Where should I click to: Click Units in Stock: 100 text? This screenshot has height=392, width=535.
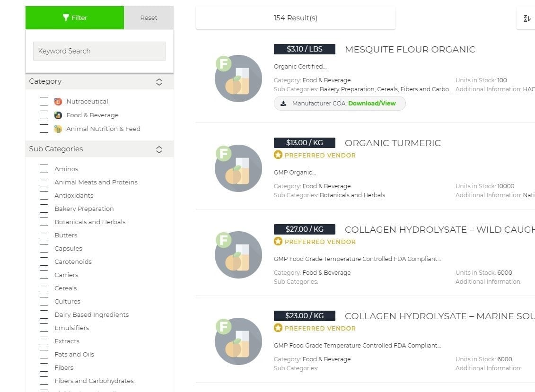[x=481, y=80]
